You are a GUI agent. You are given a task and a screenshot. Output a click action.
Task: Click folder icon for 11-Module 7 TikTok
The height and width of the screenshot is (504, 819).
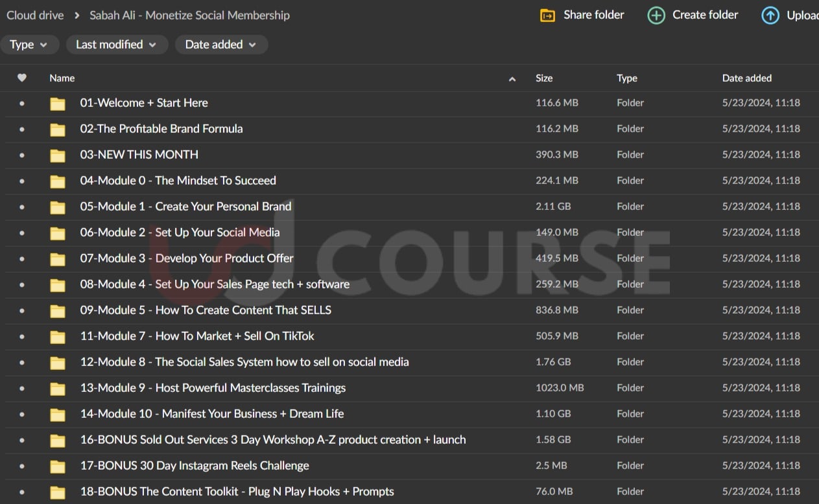58,337
